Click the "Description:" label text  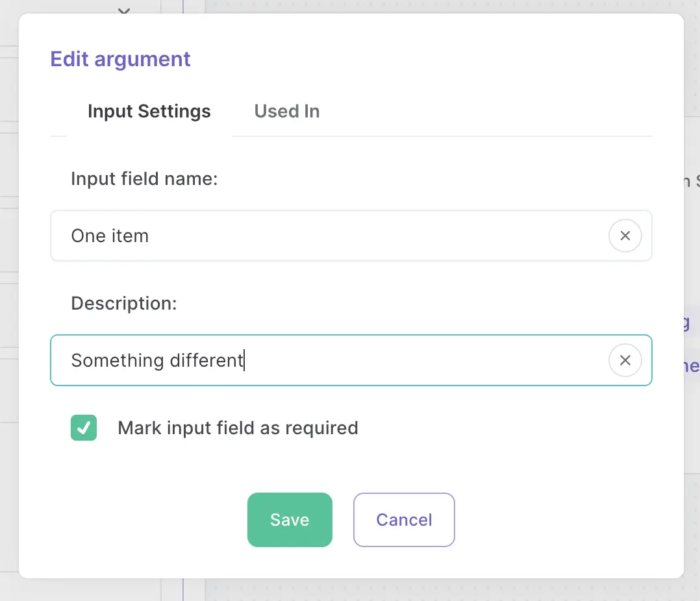[x=124, y=304]
